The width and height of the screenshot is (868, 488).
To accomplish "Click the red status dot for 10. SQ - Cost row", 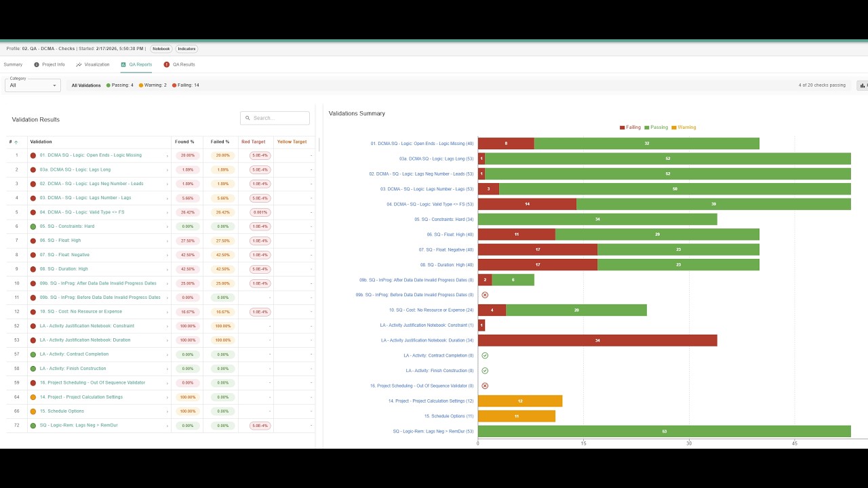I will (x=33, y=312).
